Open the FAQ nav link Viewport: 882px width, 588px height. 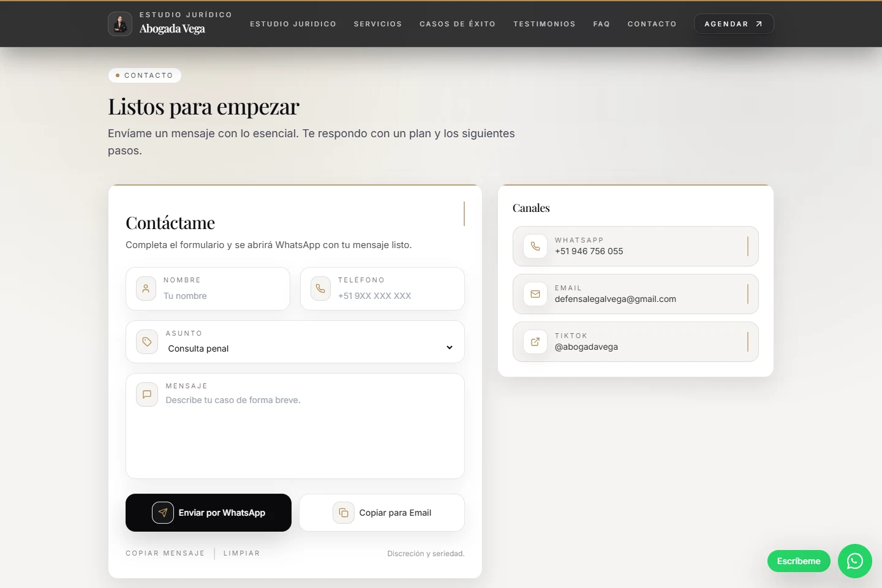click(601, 24)
